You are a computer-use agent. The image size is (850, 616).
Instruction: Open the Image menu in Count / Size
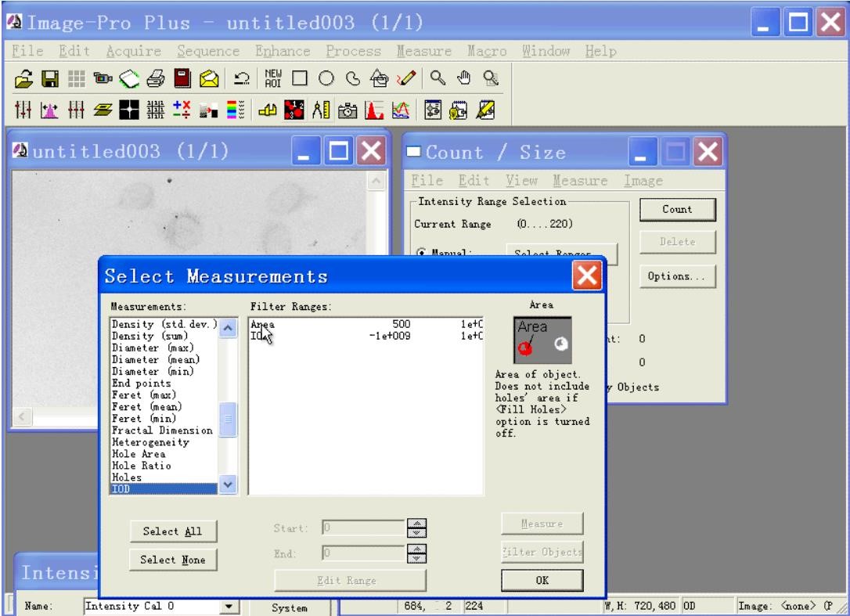[643, 181]
